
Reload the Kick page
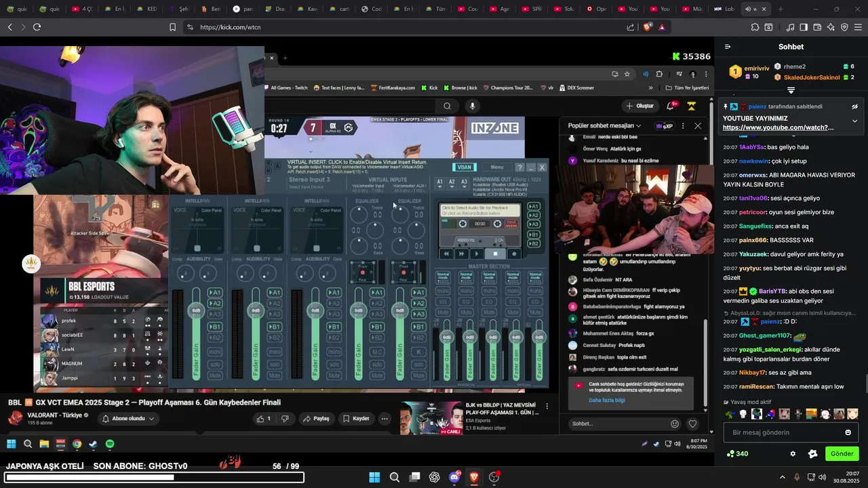pos(37,27)
